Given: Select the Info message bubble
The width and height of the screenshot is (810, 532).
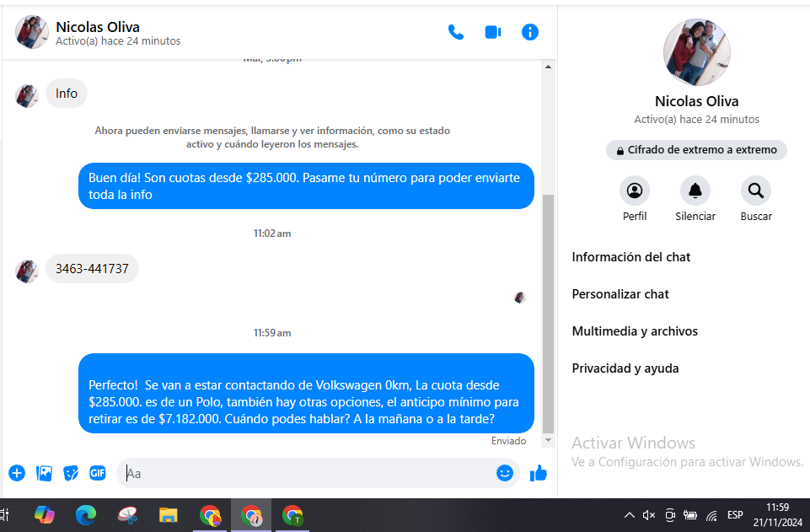Looking at the screenshot, I should [x=67, y=94].
